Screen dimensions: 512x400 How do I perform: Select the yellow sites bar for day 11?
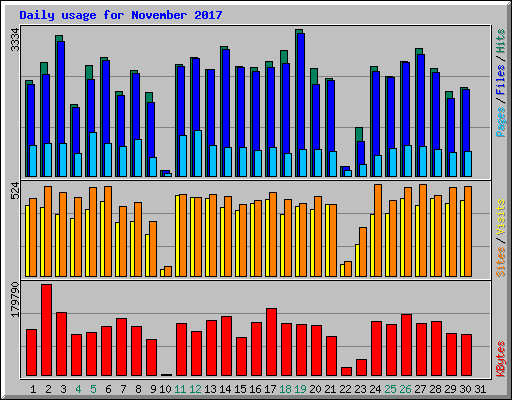pos(177,236)
